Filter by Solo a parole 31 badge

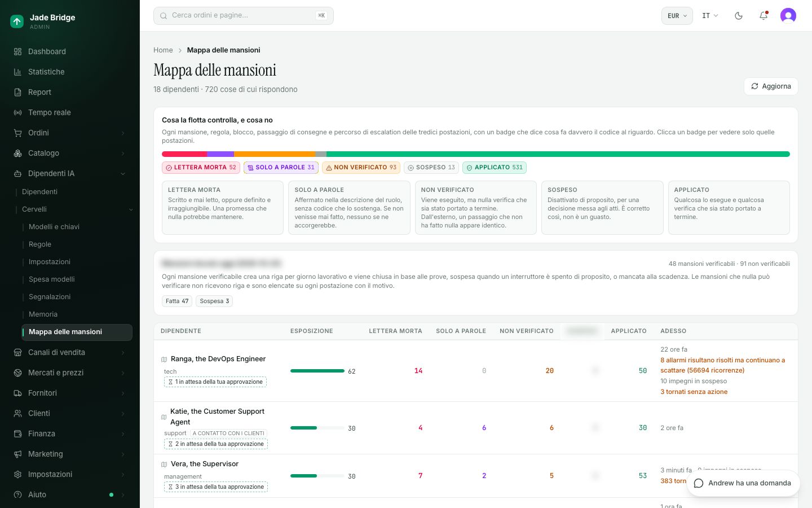(x=281, y=168)
